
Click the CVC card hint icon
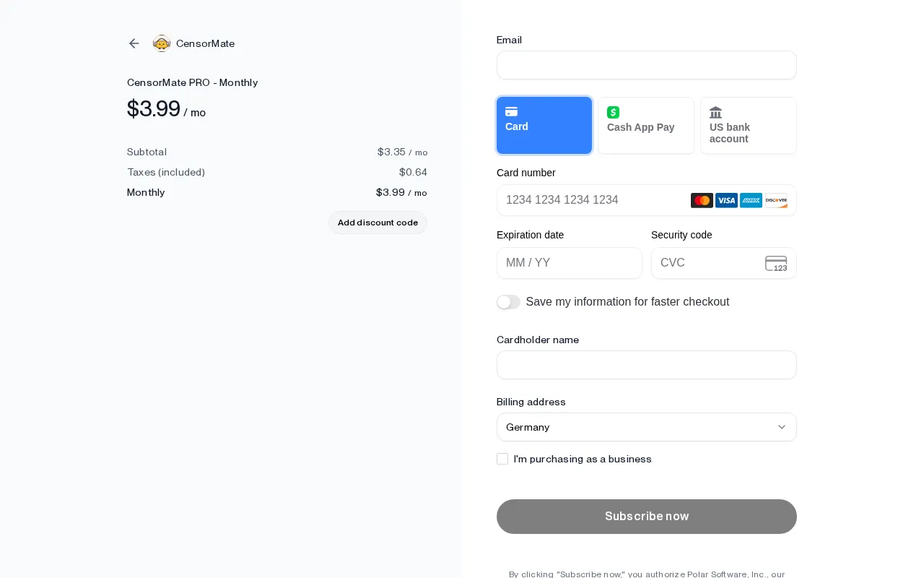[776, 263]
